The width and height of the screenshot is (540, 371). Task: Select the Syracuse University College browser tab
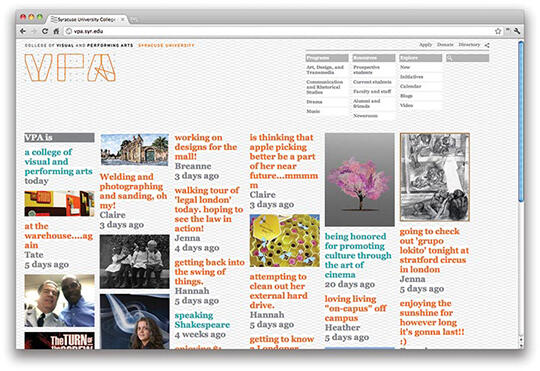coord(86,20)
